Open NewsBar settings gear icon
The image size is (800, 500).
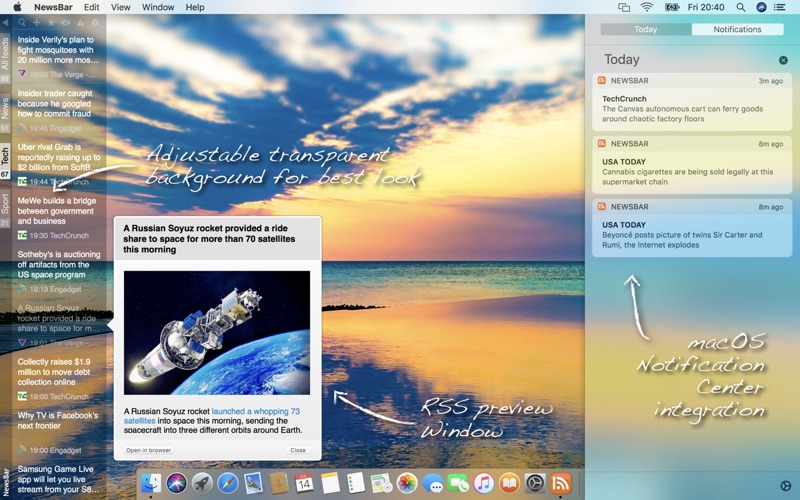(x=95, y=22)
